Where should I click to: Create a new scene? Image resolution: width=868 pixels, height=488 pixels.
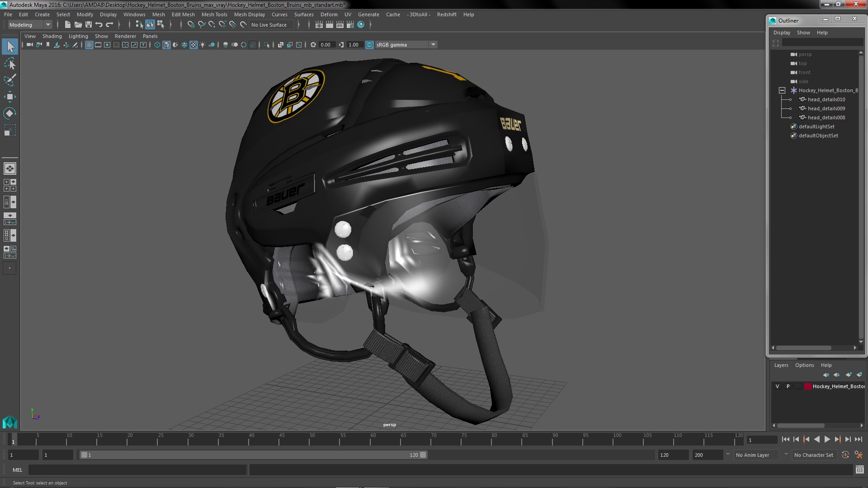67,25
